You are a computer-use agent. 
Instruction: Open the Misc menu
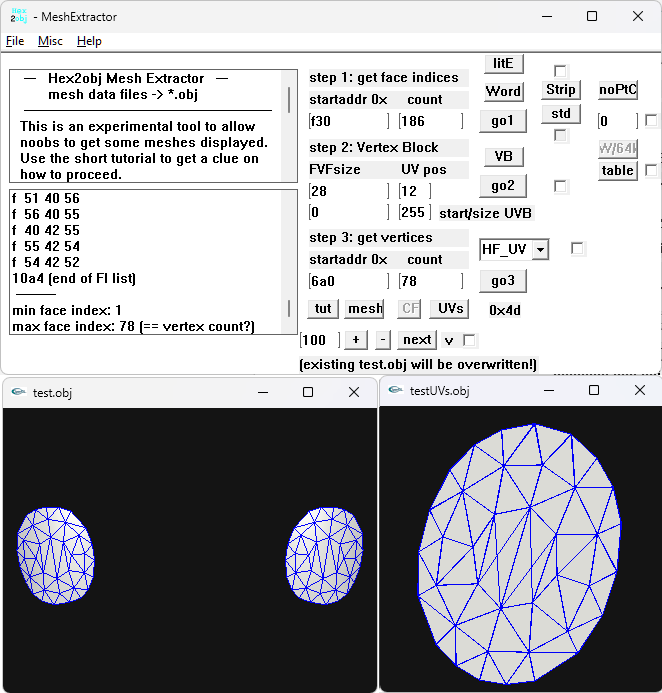(x=50, y=41)
